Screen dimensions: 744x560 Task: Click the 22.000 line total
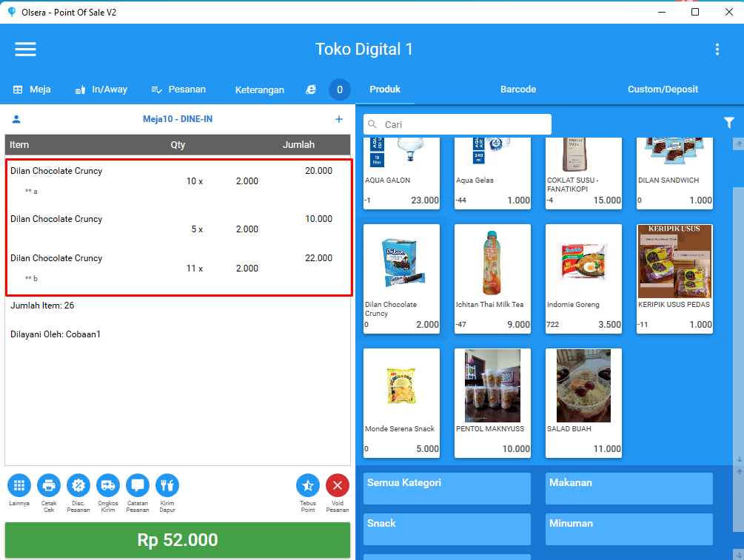pyautogui.click(x=318, y=258)
